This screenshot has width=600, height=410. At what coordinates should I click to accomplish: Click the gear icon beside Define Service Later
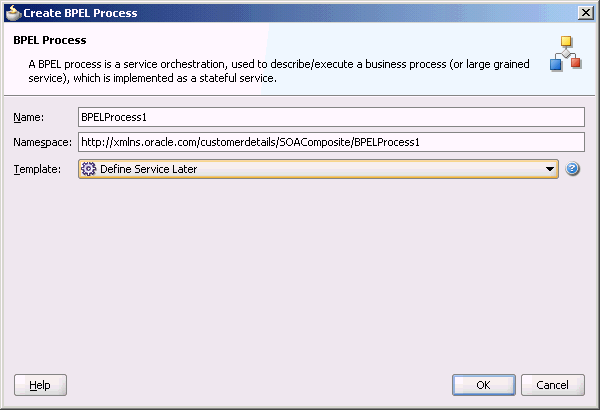(88, 169)
